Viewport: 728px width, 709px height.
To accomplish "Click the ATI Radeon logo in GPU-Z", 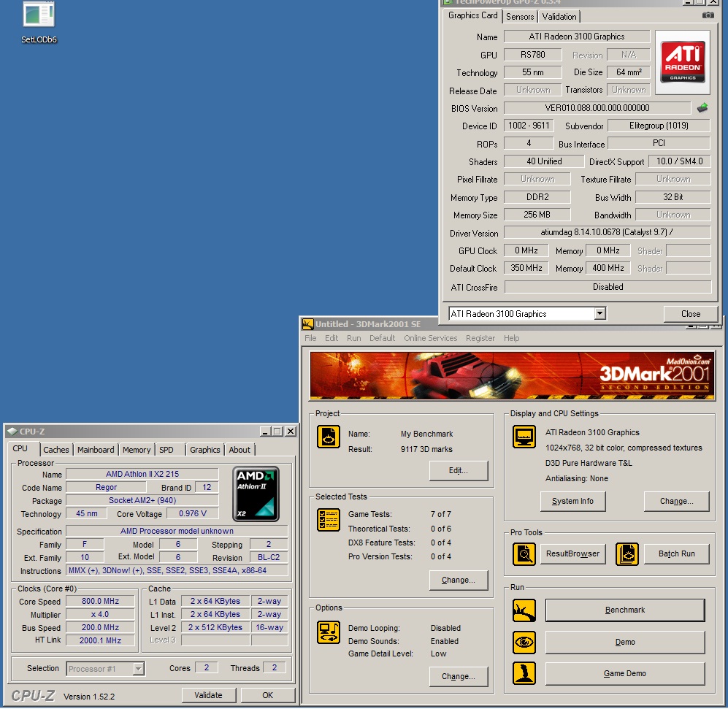I will 683,62.
